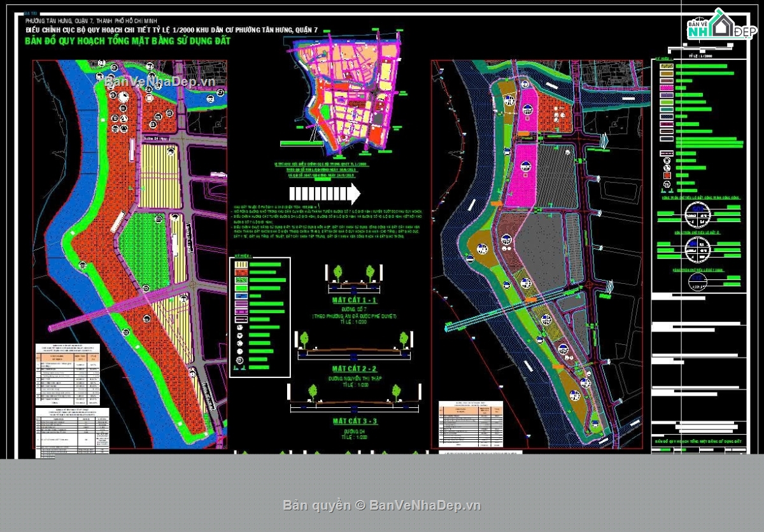764x532 pixels.
Task: Select the blue water swatch in center legend
Action: click(x=240, y=296)
